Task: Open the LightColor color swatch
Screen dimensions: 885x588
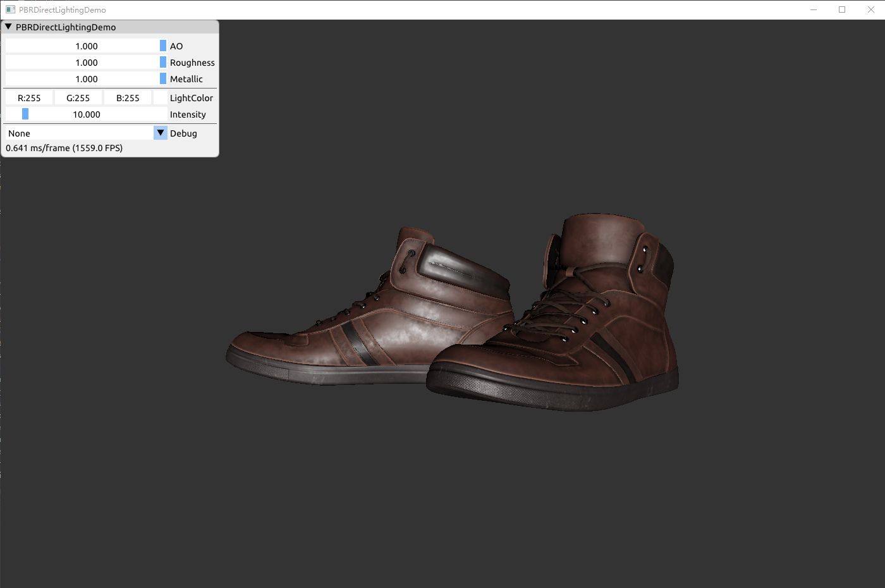Action: coord(161,97)
